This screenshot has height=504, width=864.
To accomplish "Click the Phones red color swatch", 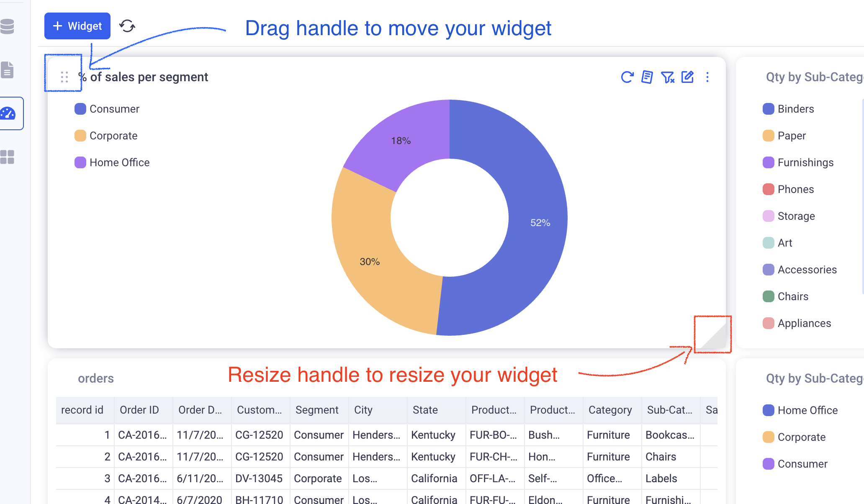I will [769, 189].
